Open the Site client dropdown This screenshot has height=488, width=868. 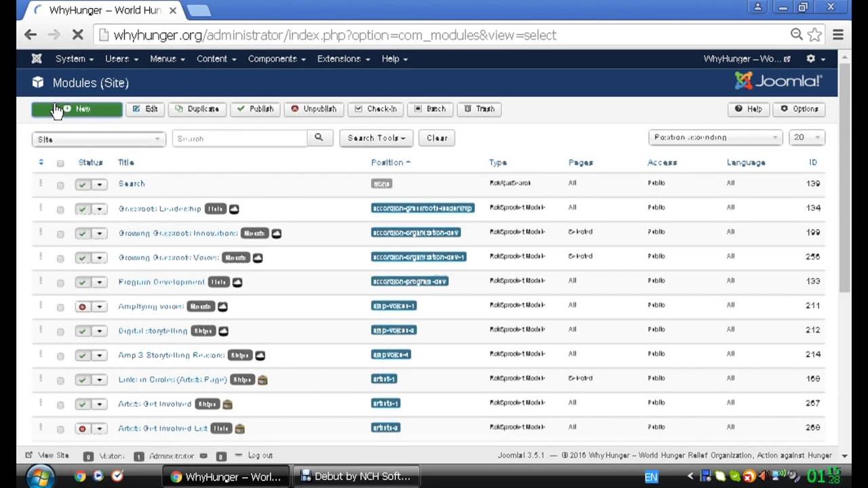pos(98,139)
